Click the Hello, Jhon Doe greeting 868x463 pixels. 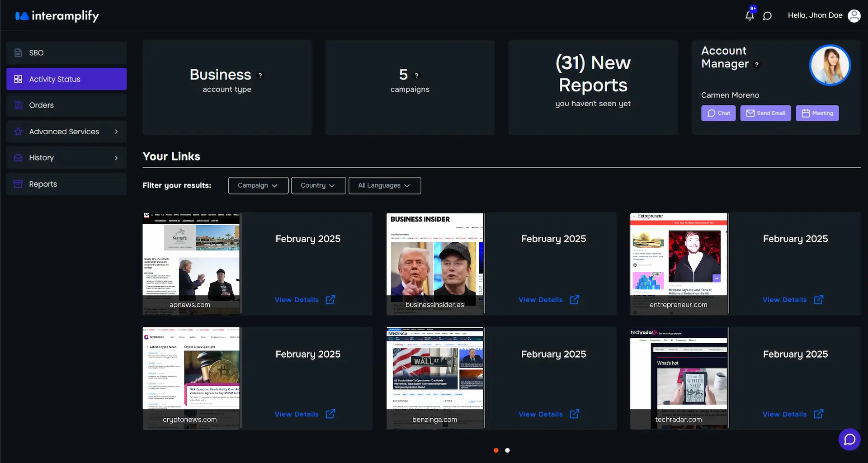pos(815,15)
